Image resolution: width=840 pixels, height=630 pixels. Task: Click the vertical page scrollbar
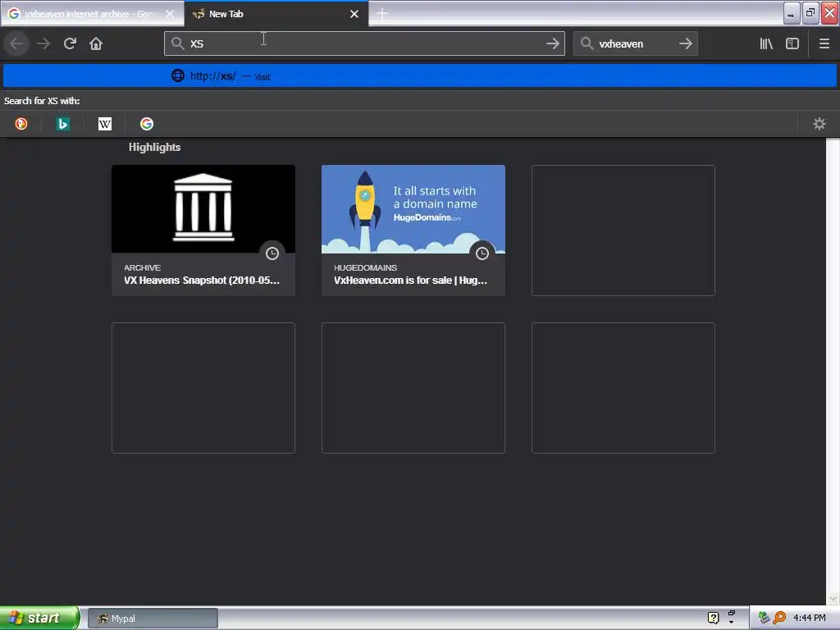pyautogui.click(x=833, y=371)
